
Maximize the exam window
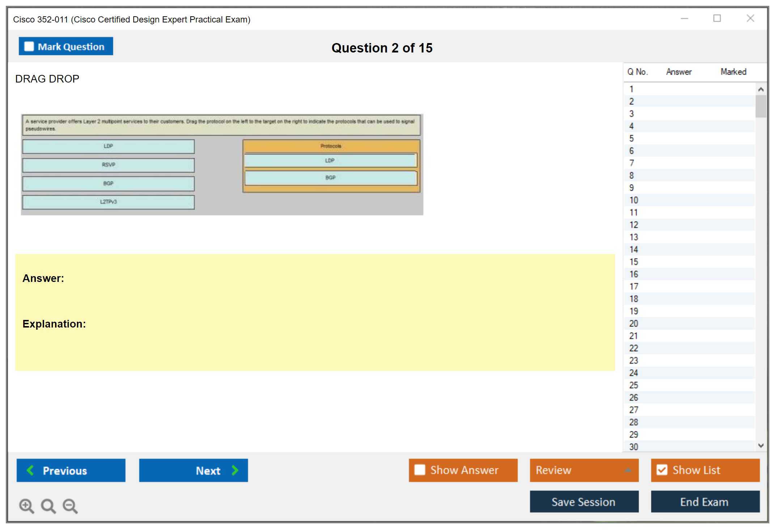click(x=717, y=18)
